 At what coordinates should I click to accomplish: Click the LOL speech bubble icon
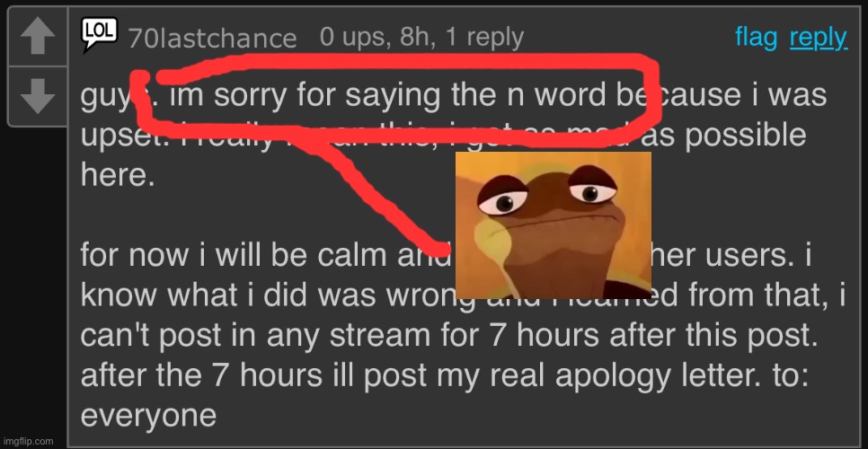[x=99, y=34]
